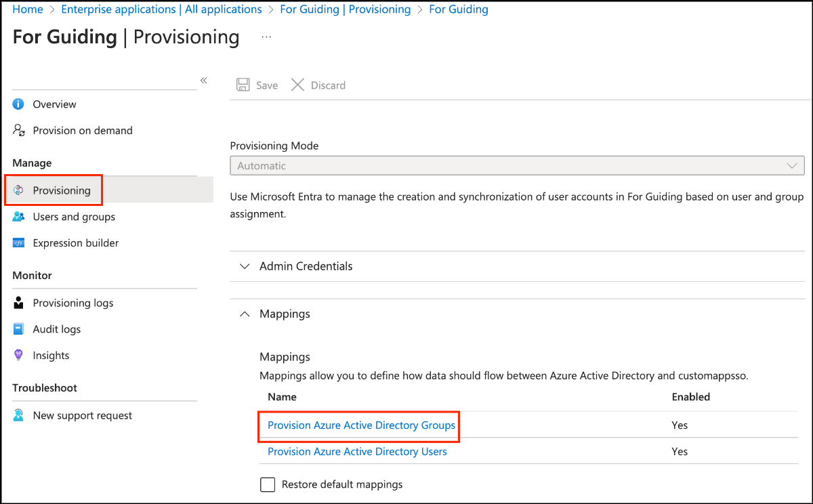
Task: Collapse the left navigation pane
Action: 203,81
